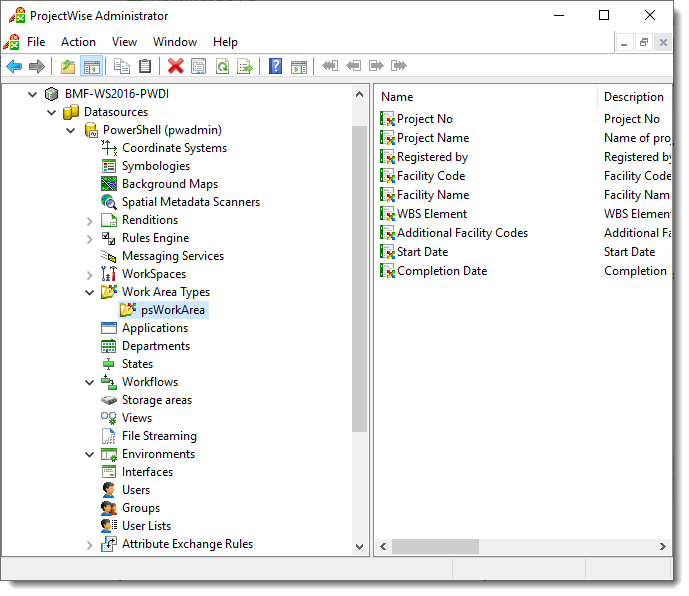This screenshot has width=689, height=596.
Task: Click the Description column header
Action: [634, 97]
